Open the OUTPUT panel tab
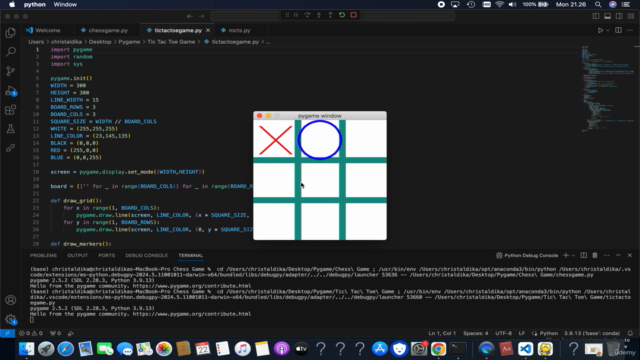The image size is (640, 360). (x=78, y=256)
